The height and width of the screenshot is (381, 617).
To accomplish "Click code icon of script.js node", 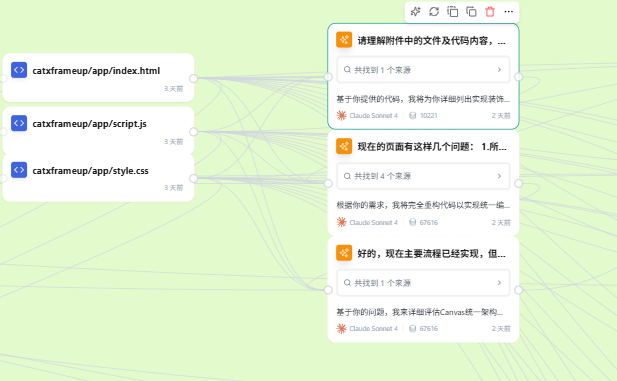I will coord(19,123).
